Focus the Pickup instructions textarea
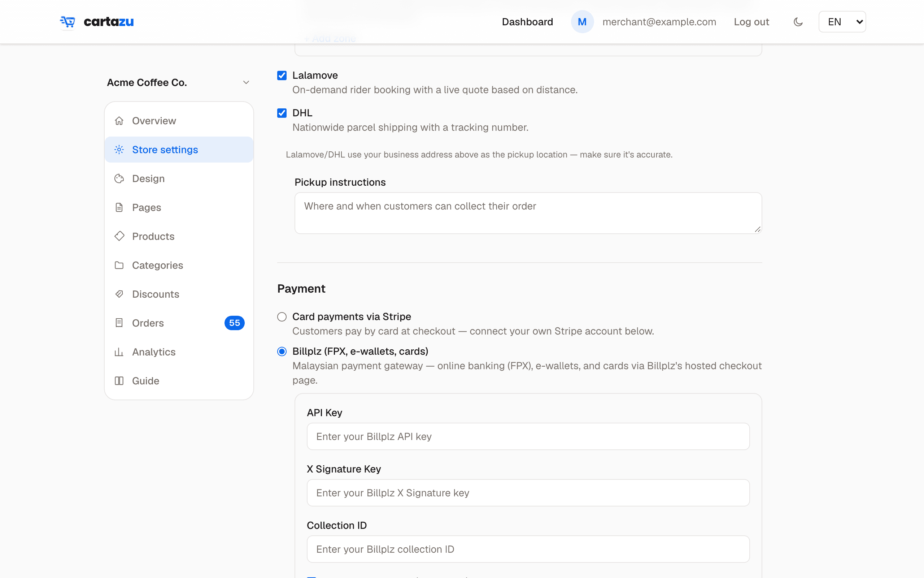 (x=528, y=213)
